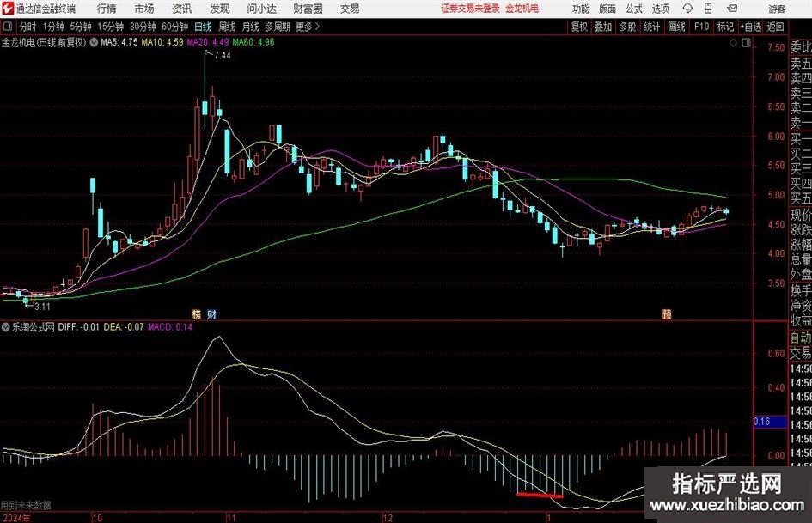
Task: Expand the 乐淘公式网 indicator dropdown arrow
Action: click(6, 327)
